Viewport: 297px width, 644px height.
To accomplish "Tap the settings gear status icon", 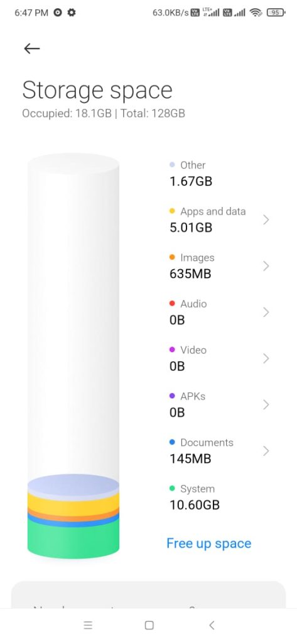I will (x=72, y=13).
